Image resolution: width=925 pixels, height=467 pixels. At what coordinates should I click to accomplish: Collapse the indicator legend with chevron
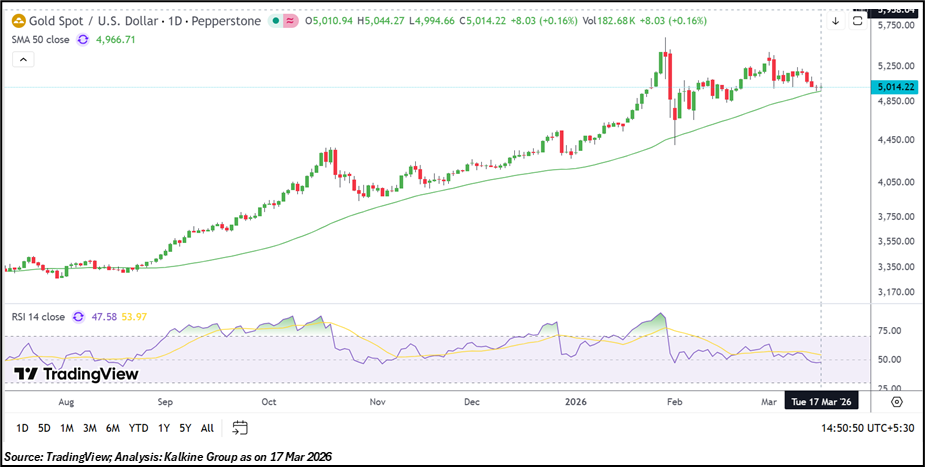click(x=23, y=60)
